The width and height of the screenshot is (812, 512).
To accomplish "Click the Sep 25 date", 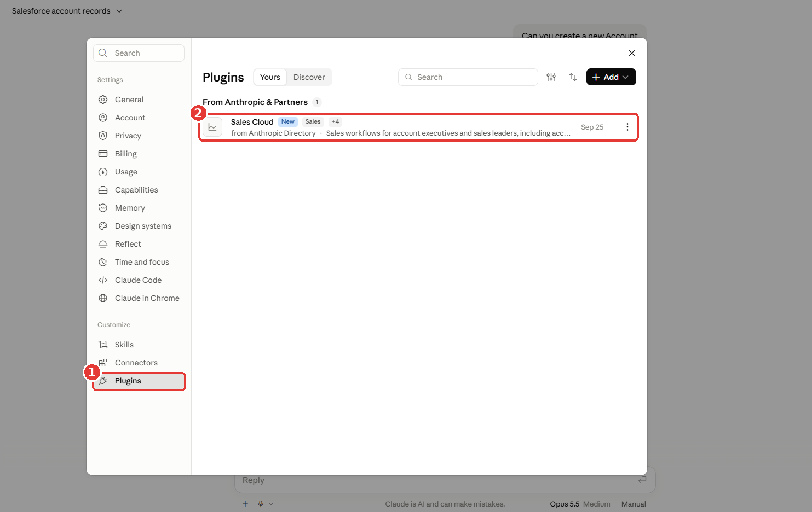I will [592, 127].
